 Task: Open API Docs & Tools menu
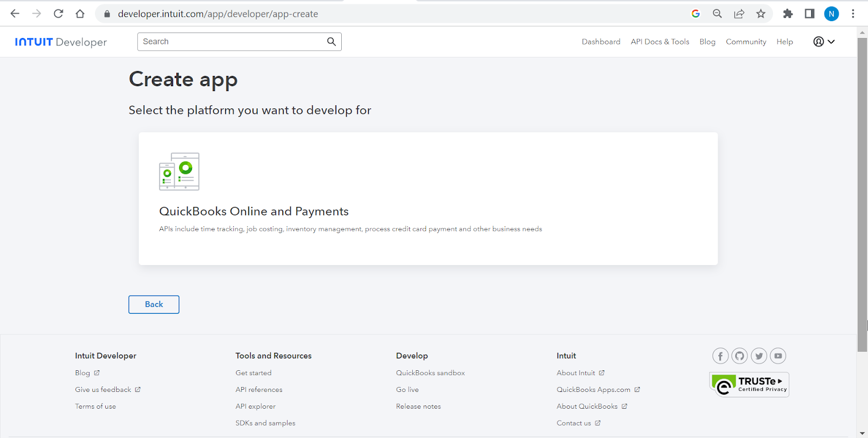tap(660, 42)
